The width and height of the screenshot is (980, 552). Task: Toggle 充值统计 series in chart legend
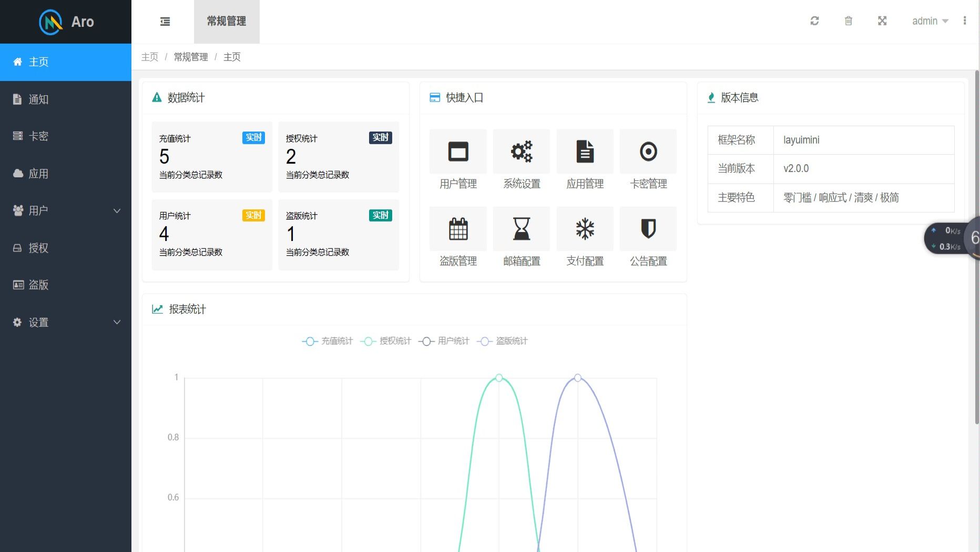pos(327,341)
